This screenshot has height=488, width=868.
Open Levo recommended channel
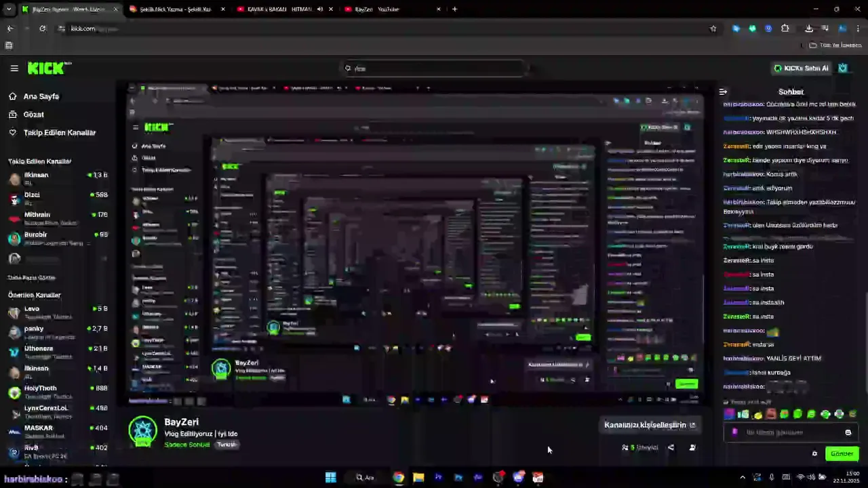click(x=58, y=312)
